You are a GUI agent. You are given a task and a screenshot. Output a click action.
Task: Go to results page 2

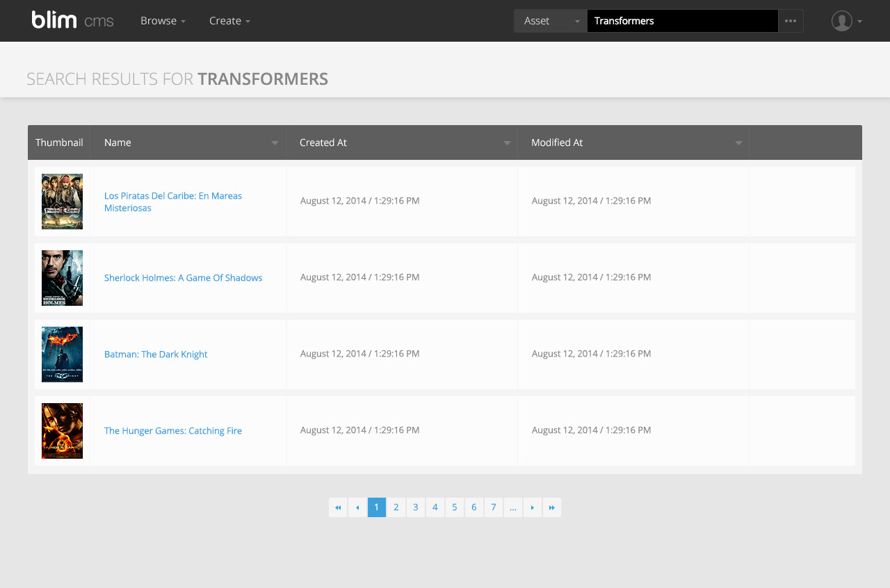[x=396, y=507]
